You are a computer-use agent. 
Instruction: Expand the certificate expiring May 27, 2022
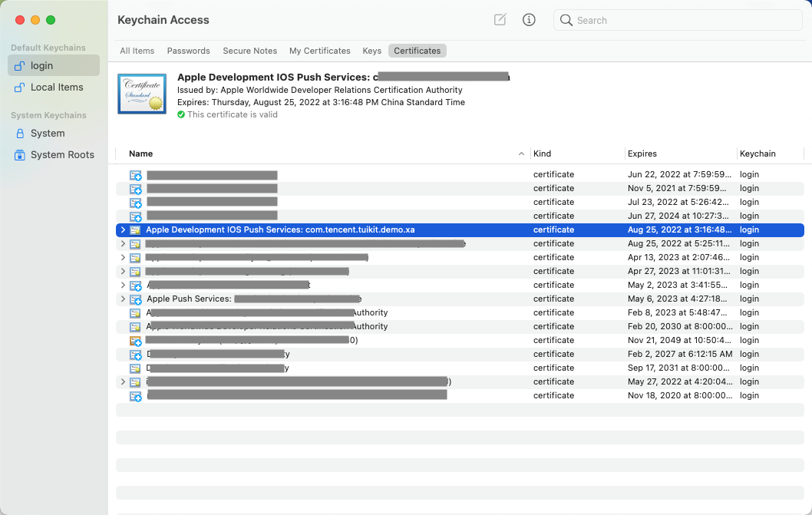pyautogui.click(x=123, y=382)
